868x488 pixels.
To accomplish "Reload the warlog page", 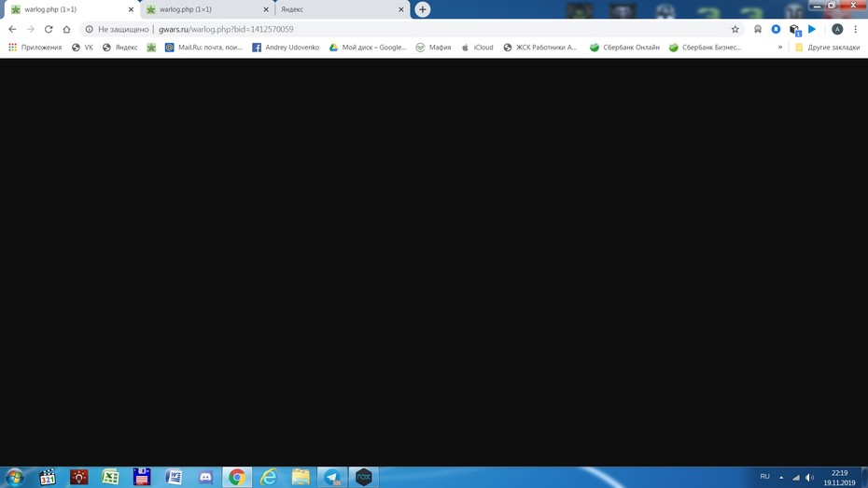I will coord(49,29).
